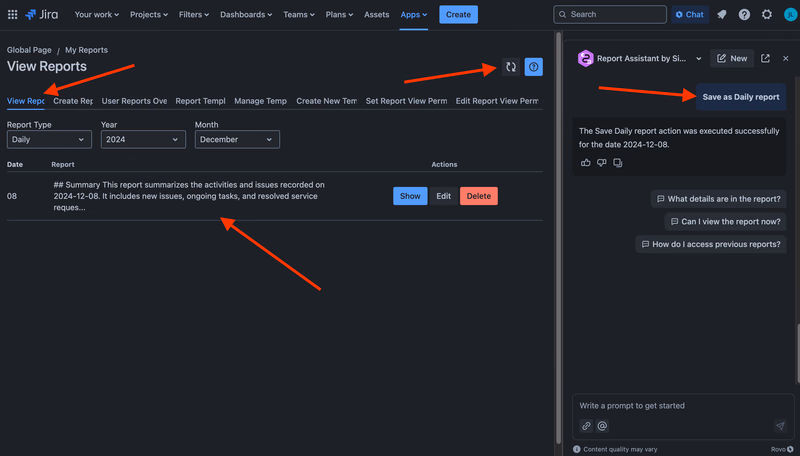Open the notifications icon in the top bar
Viewport: 800px width, 456px height.
click(x=721, y=15)
